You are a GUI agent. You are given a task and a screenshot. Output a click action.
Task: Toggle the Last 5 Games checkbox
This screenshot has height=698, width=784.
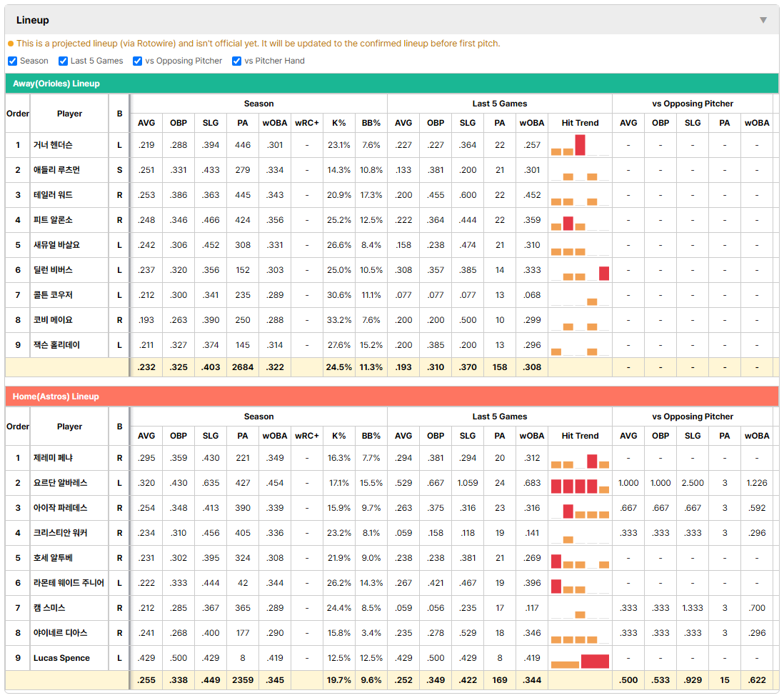[x=63, y=61]
